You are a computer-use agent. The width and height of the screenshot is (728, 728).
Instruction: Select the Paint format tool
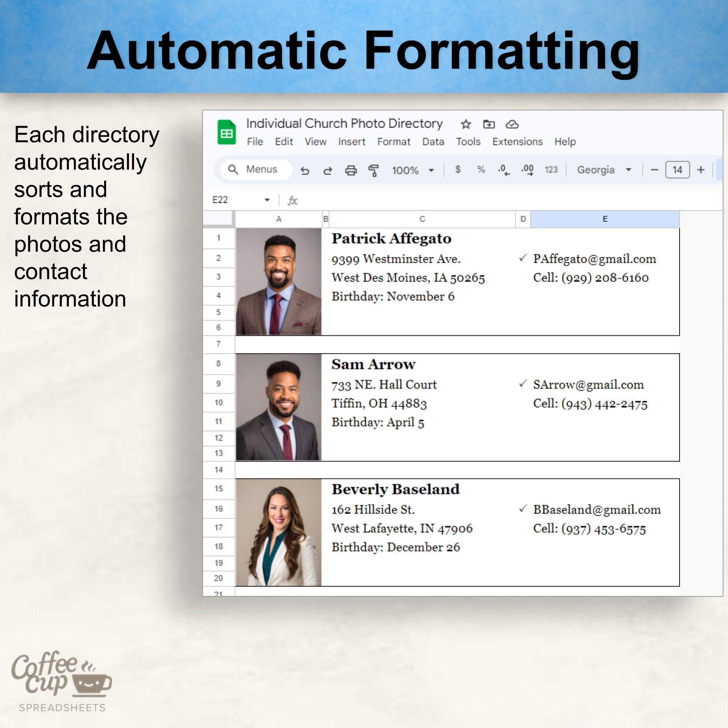pyautogui.click(x=374, y=170)
